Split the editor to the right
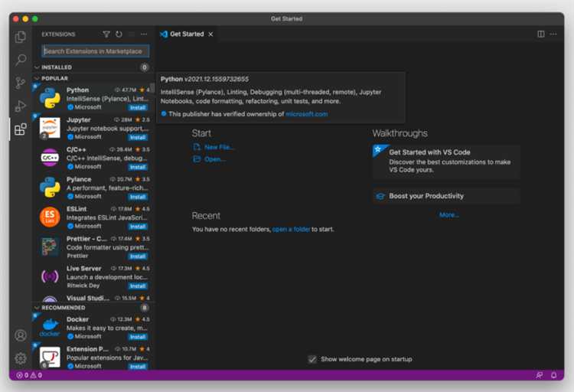 541,34
